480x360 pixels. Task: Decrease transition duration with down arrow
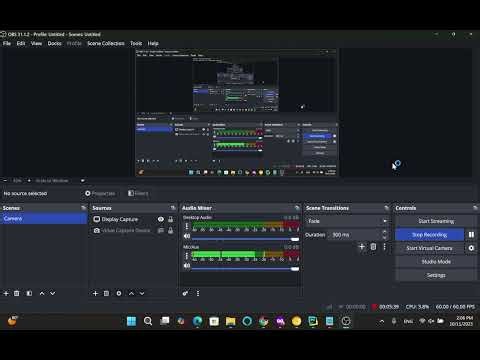coord(385,237)
